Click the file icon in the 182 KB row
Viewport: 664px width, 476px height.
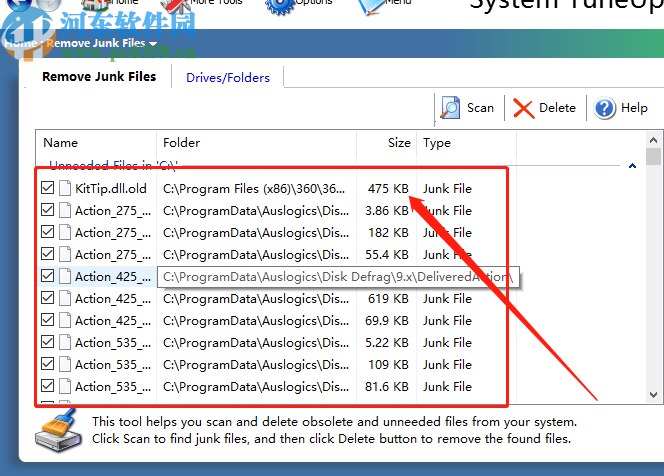(65, 232)
